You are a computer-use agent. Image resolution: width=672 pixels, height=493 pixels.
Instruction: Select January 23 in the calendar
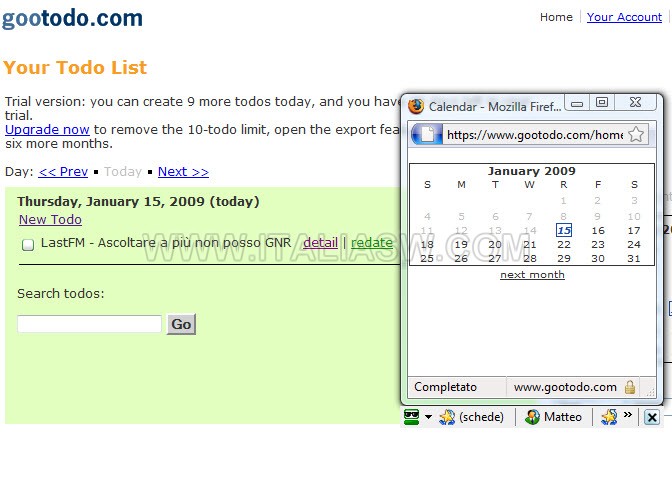(598, 244)
